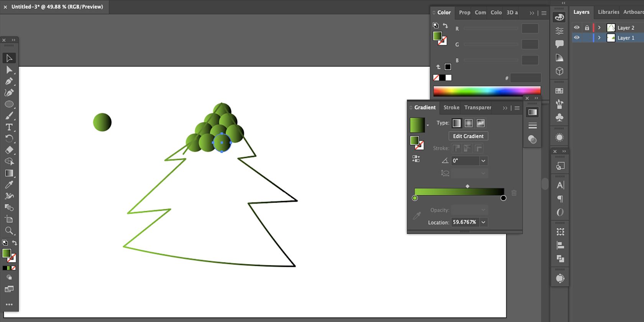Choose Radial Gradient type

[x=468, y=123]
